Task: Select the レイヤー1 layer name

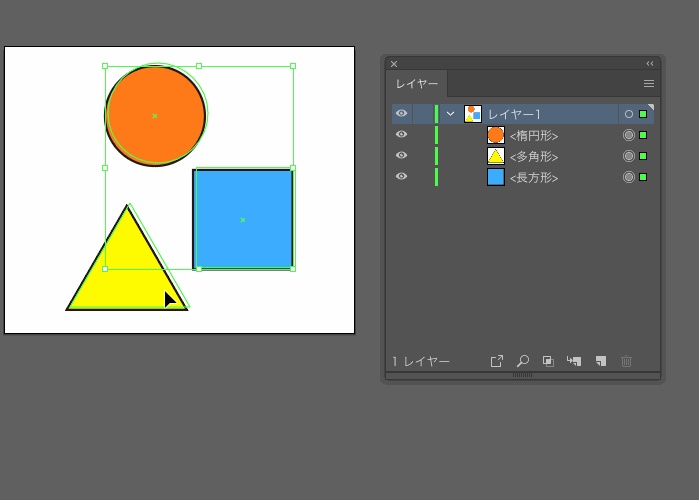Action: click(x=514, y=115)
